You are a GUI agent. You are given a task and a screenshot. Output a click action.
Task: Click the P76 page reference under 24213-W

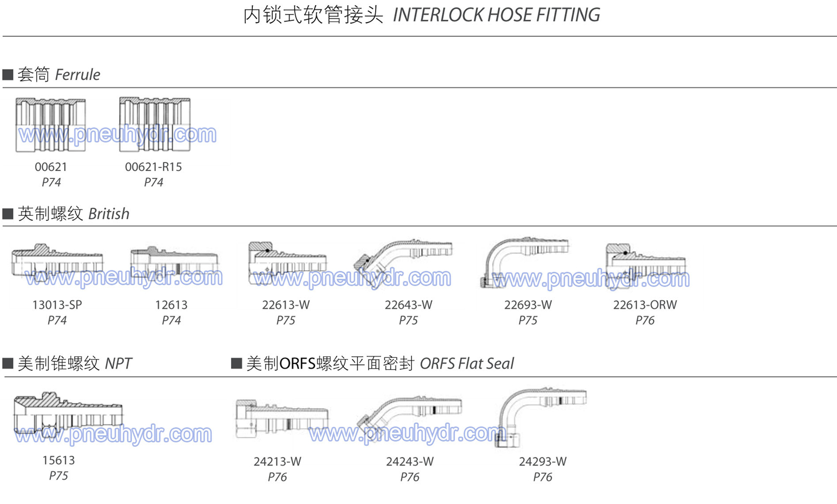(x=277, y=477)
